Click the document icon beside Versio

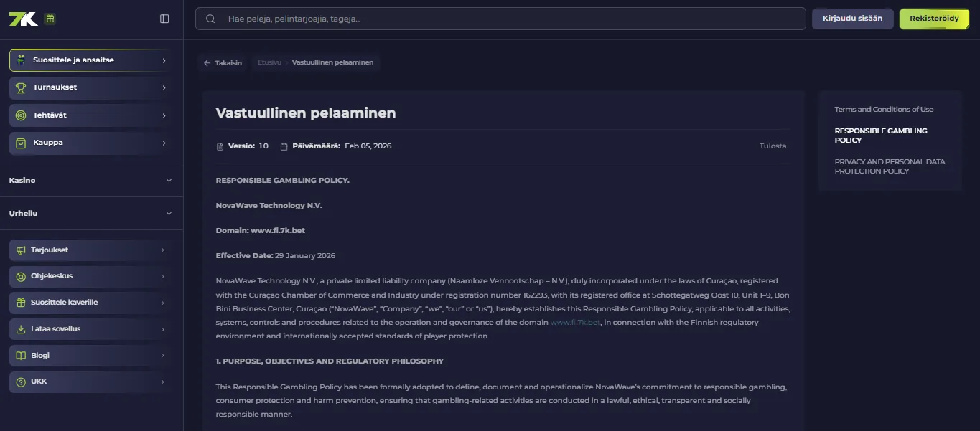click(x=220, y=146)
